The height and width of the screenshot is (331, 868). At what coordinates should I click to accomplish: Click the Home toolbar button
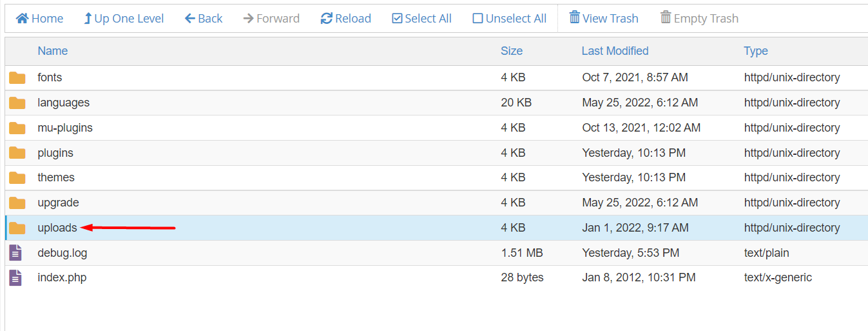tap(39, 19)
